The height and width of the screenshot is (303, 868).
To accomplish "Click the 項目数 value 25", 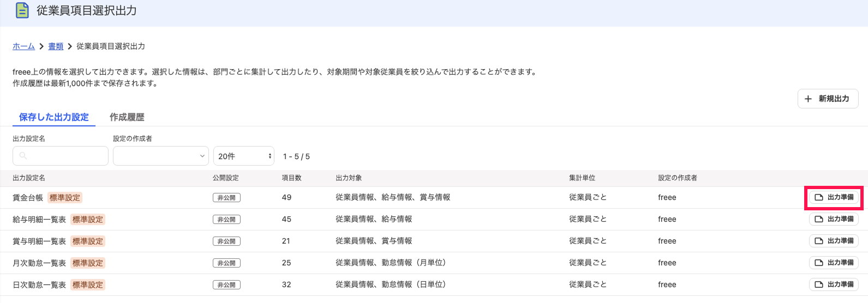I will [286, 263].
